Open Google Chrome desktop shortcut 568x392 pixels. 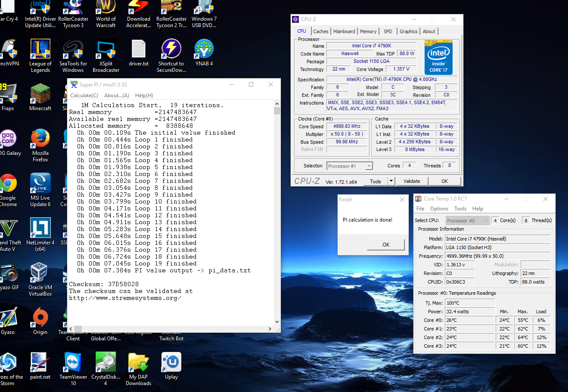pos(8,190)
